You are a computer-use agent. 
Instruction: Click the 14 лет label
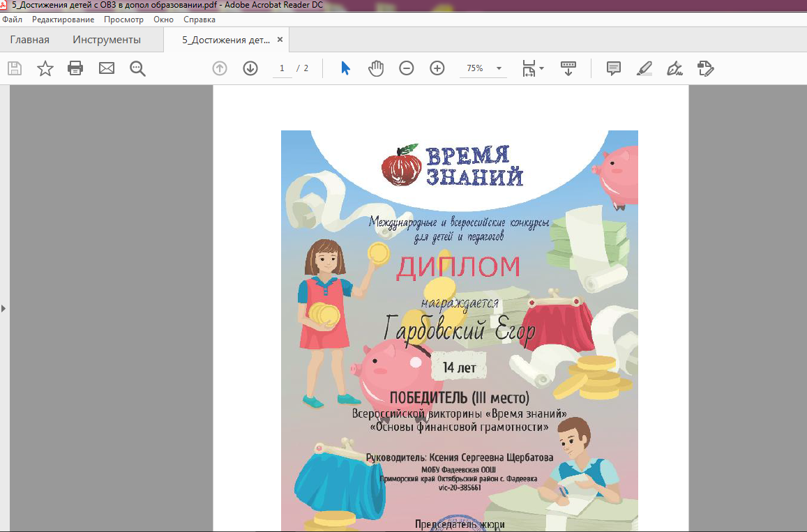(x=459, y=367)
